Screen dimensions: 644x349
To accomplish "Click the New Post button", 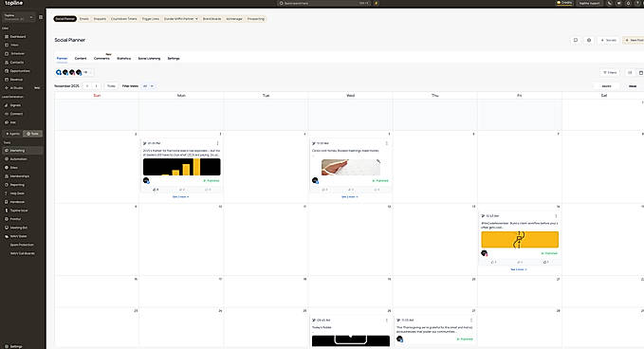I will (x=635, y=40).
